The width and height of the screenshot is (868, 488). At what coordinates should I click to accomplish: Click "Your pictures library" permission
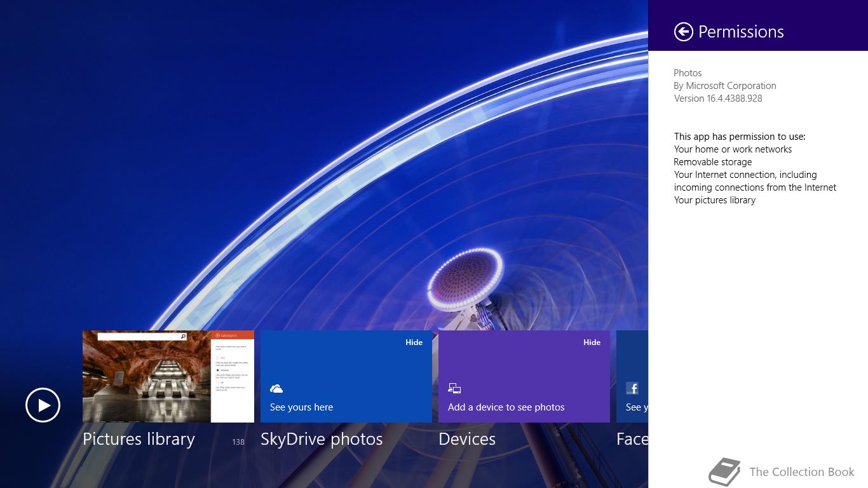(715, 200)
